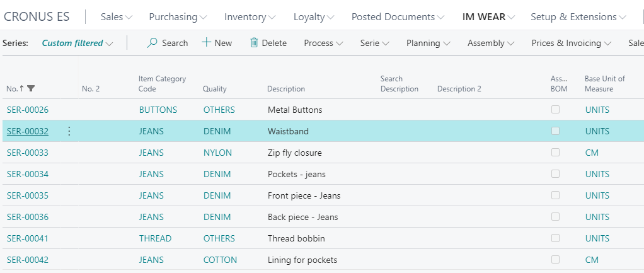Open series SER-00026
Screen dimensions: 644x273
[28, 110]
